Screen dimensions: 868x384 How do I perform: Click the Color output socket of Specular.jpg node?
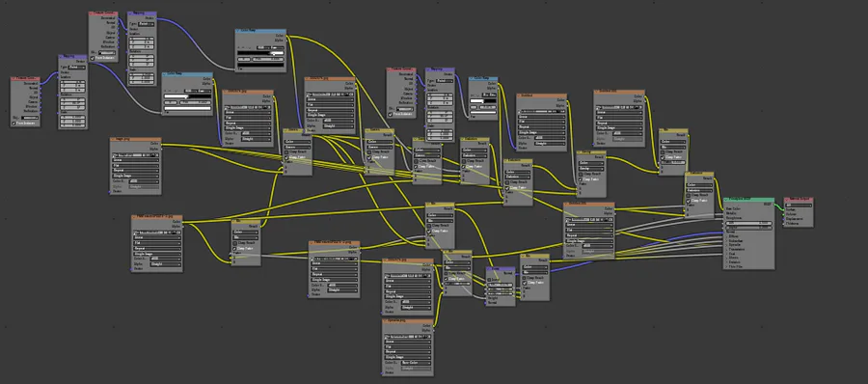coord(433,325)
